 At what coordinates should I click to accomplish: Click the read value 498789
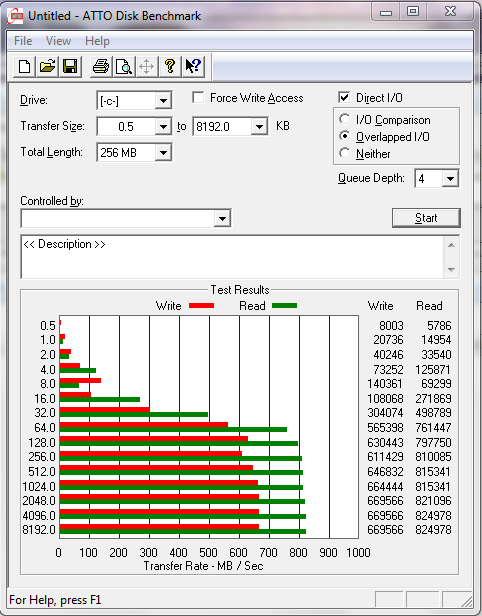pyautogui.click(x=433, y=413)
